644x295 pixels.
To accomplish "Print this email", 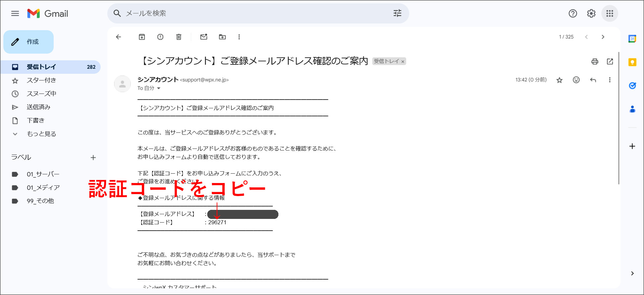I will (595, 61).
